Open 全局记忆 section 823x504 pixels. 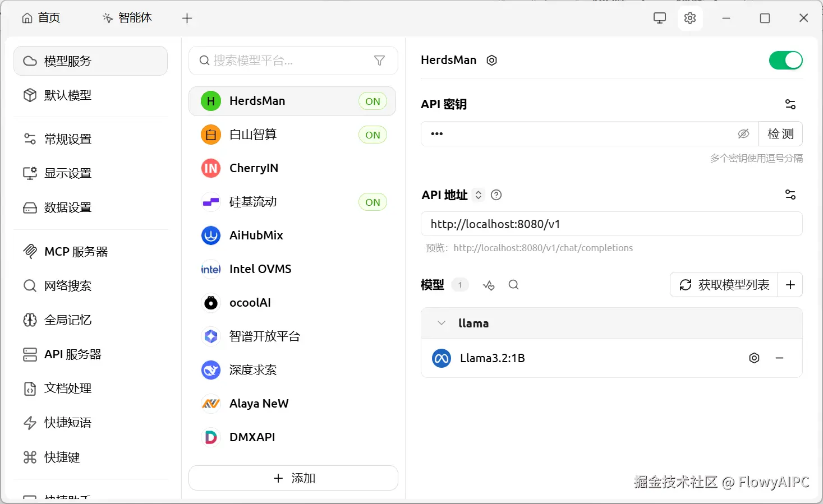click(x=90, y=320)
